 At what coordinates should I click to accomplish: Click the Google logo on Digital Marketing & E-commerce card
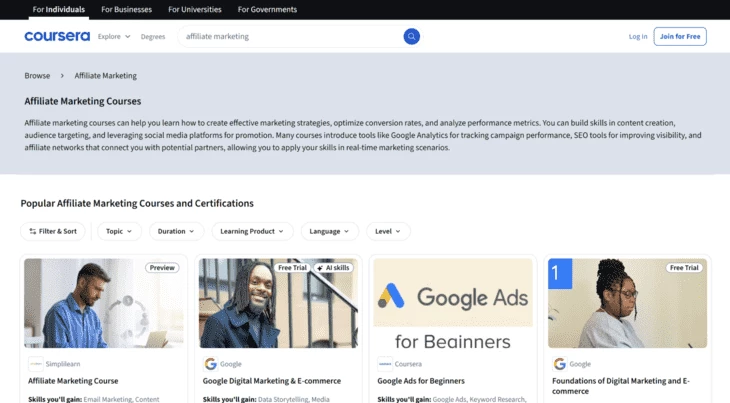[x=210, y=364]
